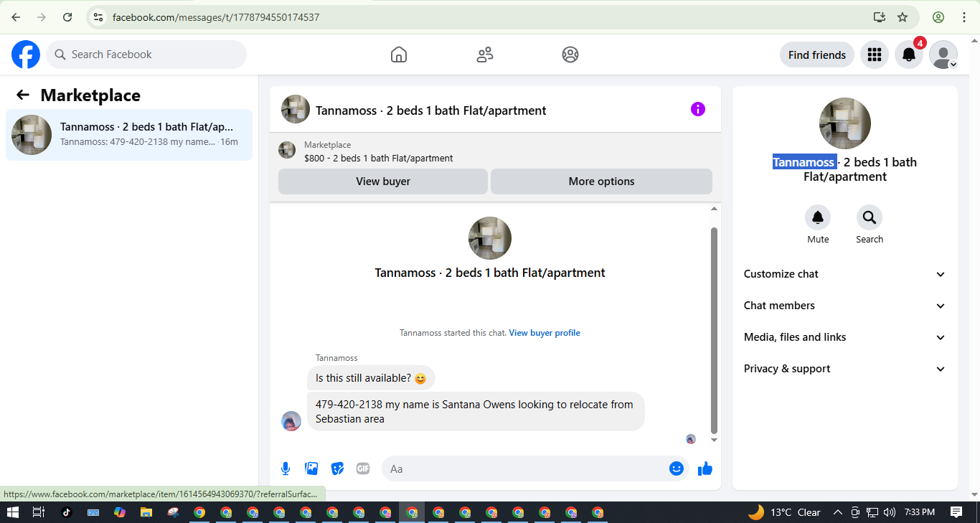Search in conversation using magnifier icon
This screenshot has width=980, height=523.
pos(870,217)
